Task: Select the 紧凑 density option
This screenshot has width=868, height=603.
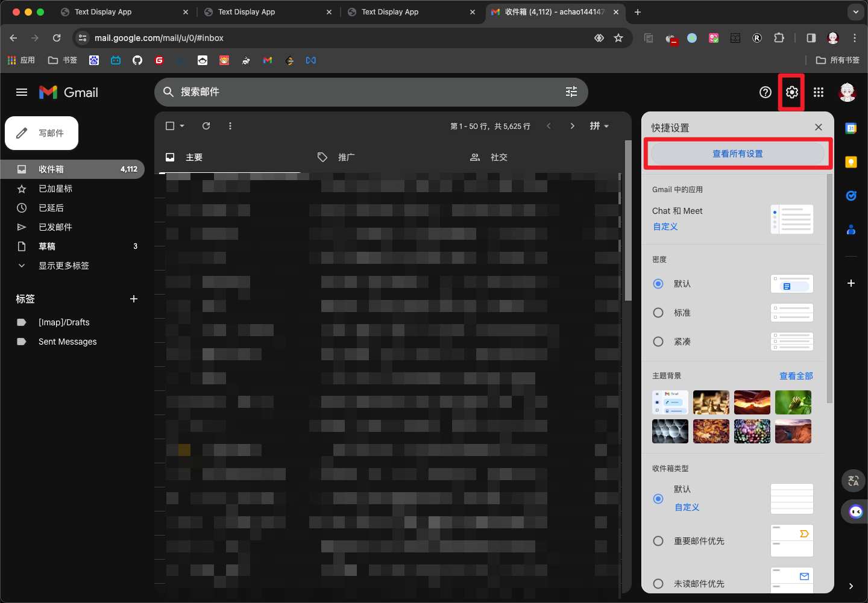Action: pos(658,342)
